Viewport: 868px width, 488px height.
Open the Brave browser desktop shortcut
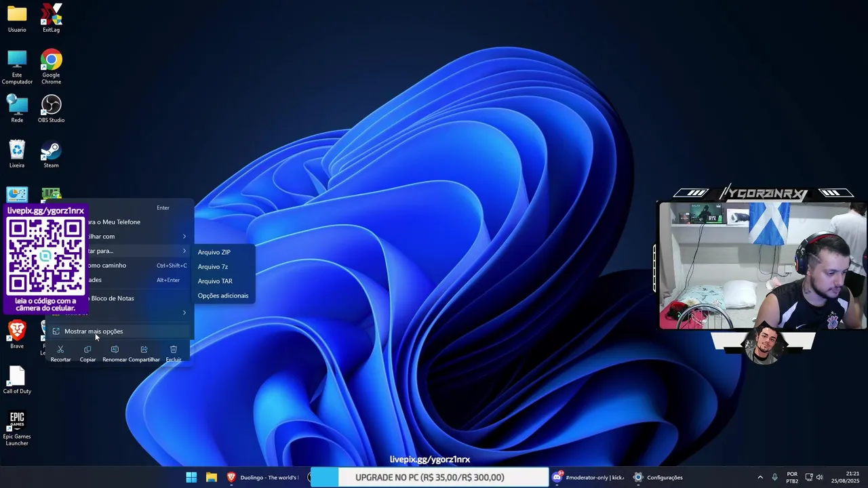[17, 335]
